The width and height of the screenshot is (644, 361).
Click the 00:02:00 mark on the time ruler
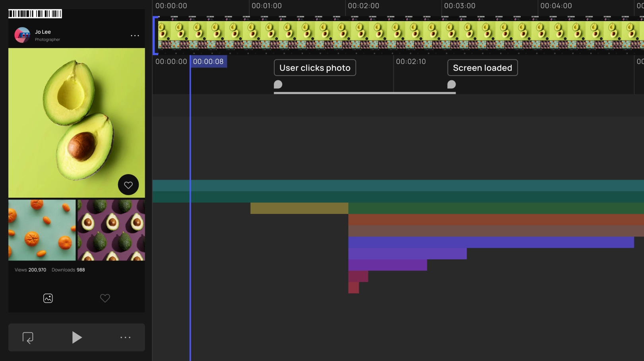coord(363,6)
